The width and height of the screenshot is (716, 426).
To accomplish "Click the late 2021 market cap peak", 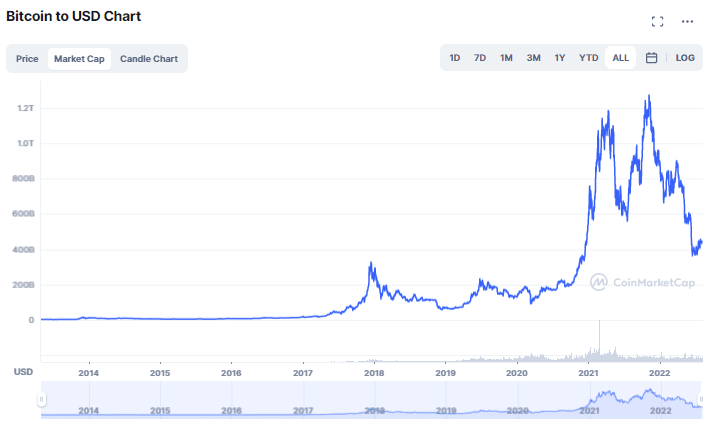I will (650, 97).
